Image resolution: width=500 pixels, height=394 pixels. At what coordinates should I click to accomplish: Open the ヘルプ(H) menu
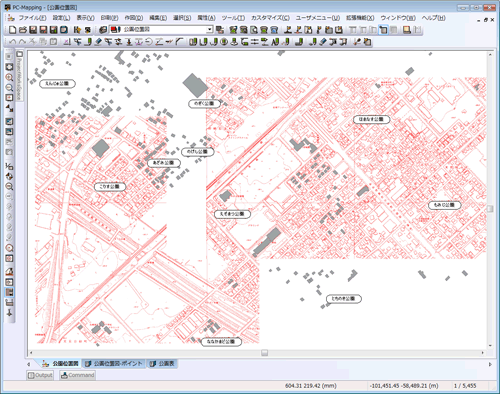433,18
